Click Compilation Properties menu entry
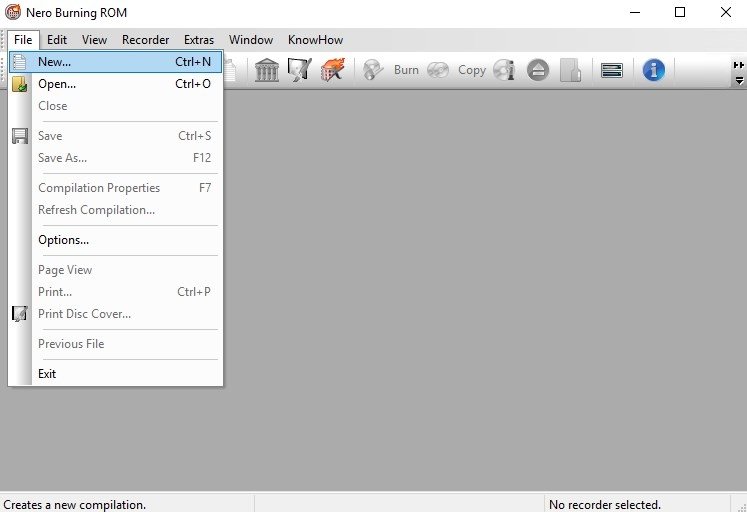The image size is (747, 512). pos(115,188)
